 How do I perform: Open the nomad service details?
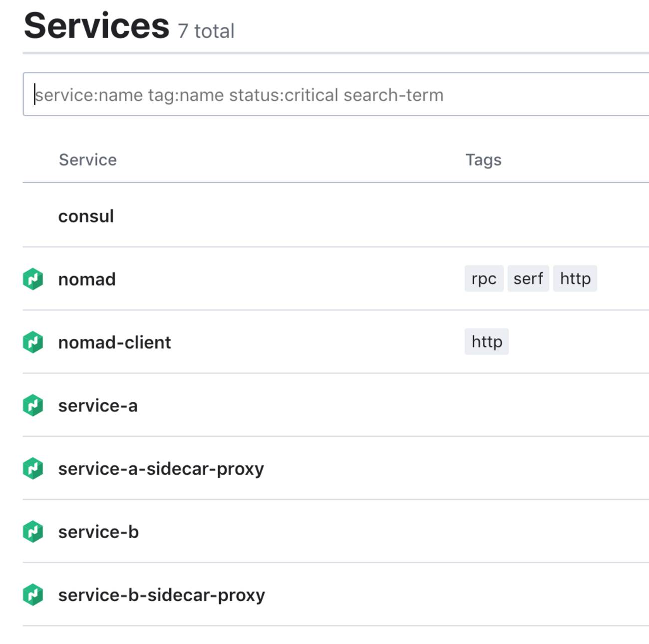pyautogui.click(x=87, y=279)
